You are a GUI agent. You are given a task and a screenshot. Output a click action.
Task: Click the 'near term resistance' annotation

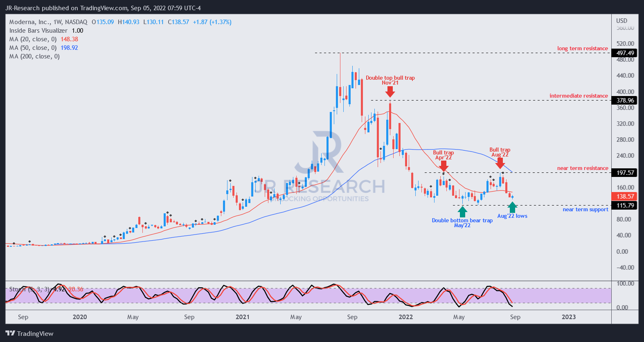[x=583, y=168]
